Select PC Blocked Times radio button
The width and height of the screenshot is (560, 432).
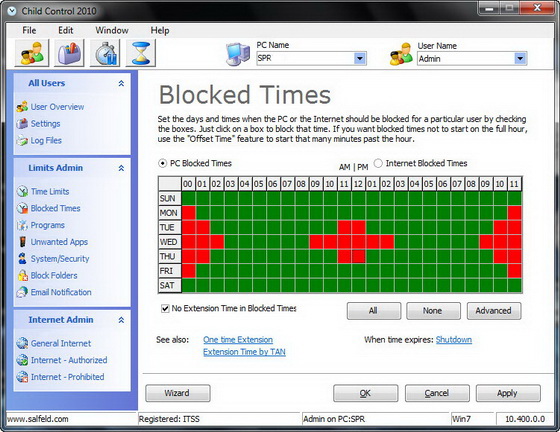coord(163,164)
